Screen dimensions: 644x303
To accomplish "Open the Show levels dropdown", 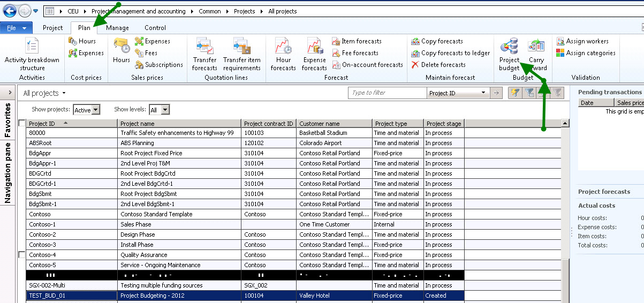I will [165, 110].
